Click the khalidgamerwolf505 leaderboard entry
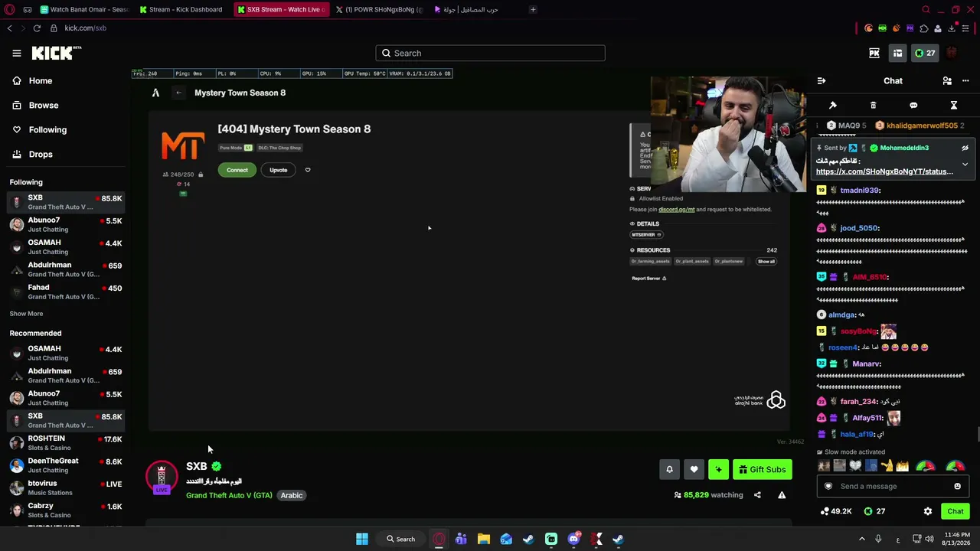Viewport: 980px width, 551px height. 920,126
